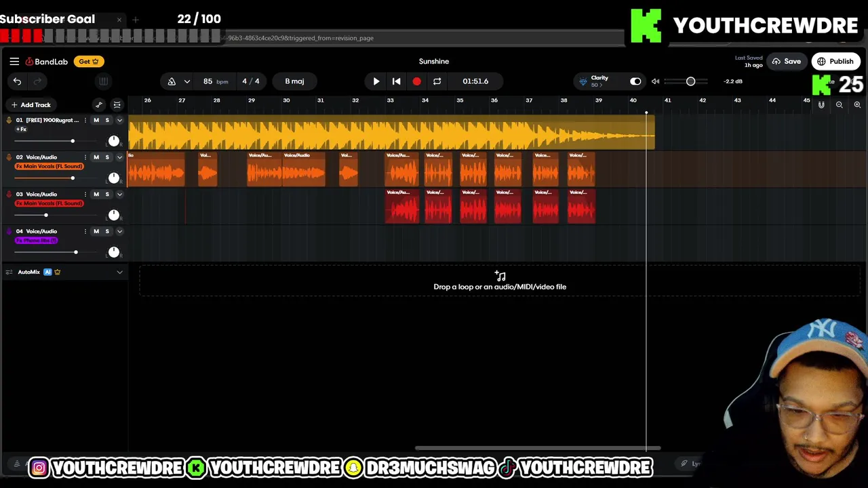Click the microphone icon on track 02

coord(9,158)
